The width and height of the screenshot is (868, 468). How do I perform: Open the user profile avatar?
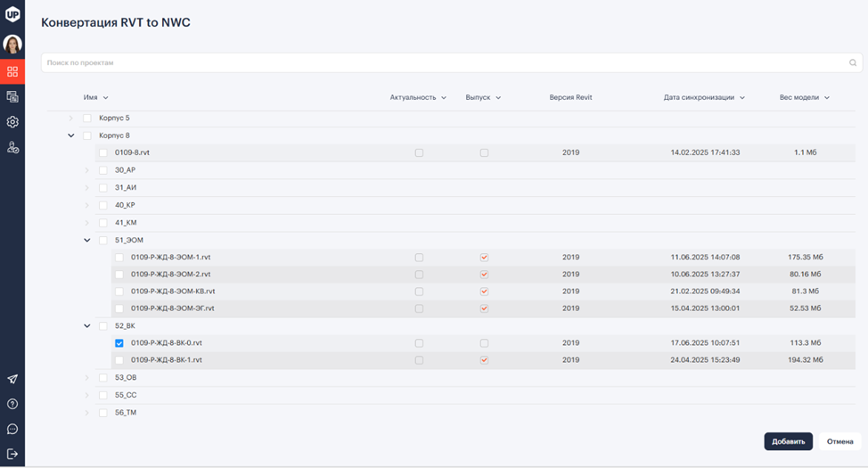12,44
